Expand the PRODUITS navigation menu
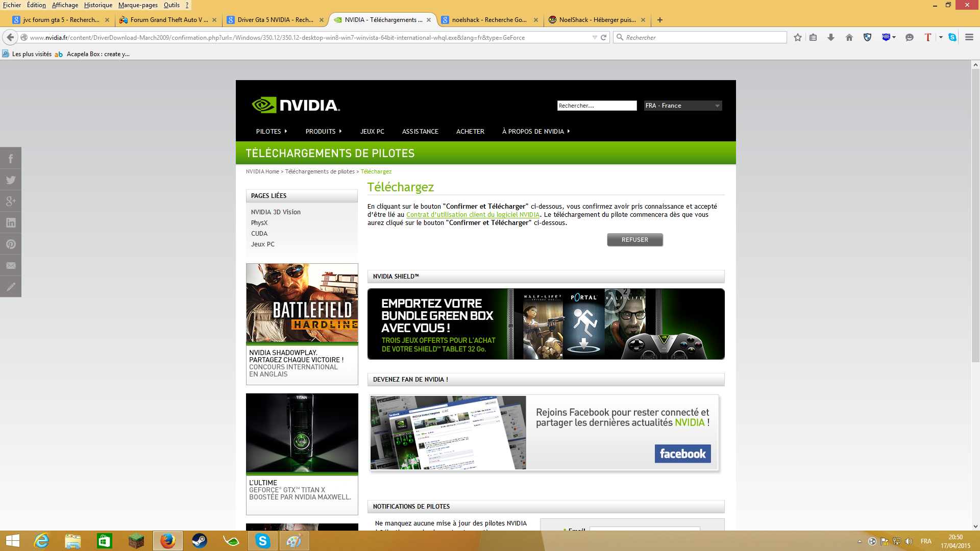980x551 pixels. [x=324, y=131]
